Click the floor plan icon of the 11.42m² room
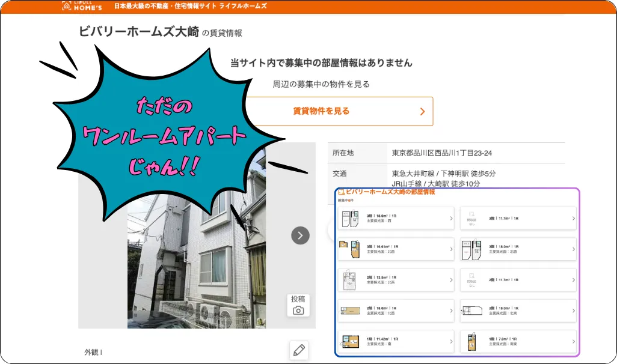This screenshot has width=617, height=364. click(x=351, y=341)
